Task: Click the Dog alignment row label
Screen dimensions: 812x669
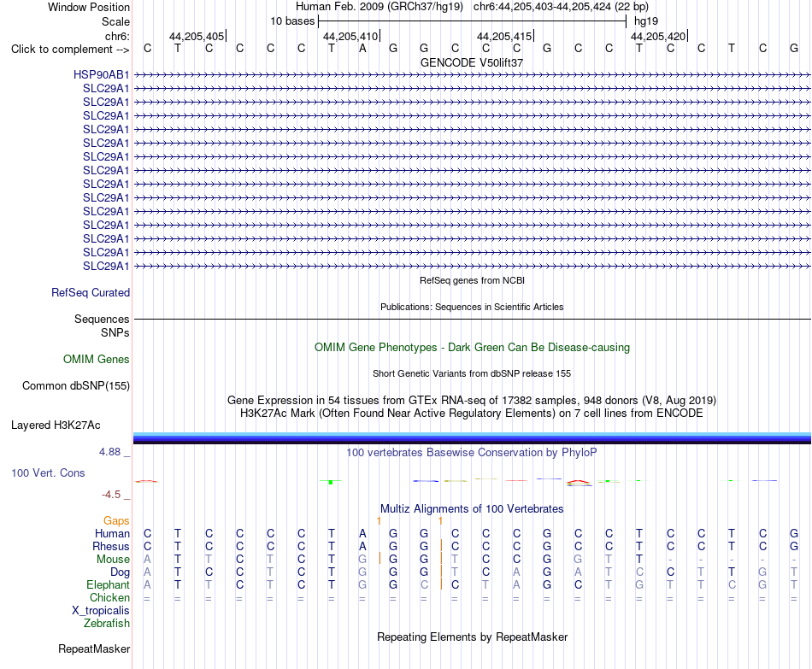Action: tap(121, 572)
